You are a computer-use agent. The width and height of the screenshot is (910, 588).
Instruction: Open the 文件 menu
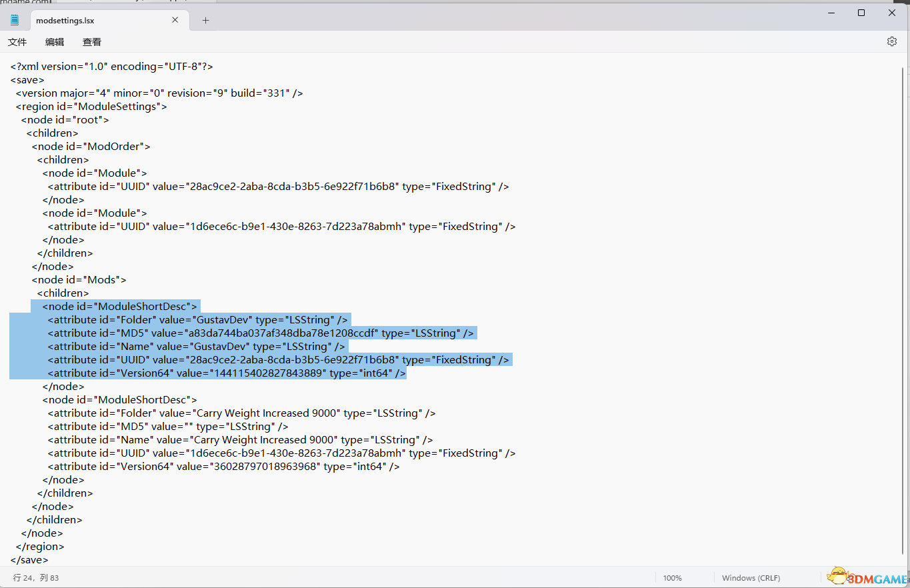pyautogui.click(x=17, y=42)
